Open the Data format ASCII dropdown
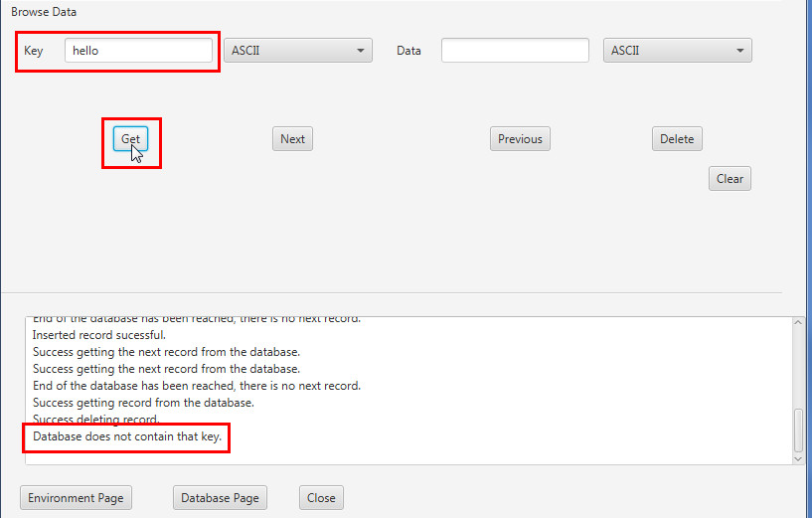This screenshot has height=518, width=812. point(678,51)
